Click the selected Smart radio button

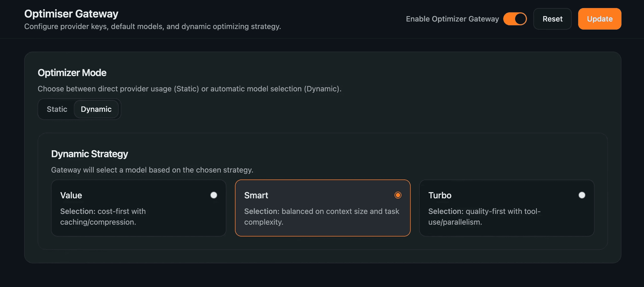point(398,195)
